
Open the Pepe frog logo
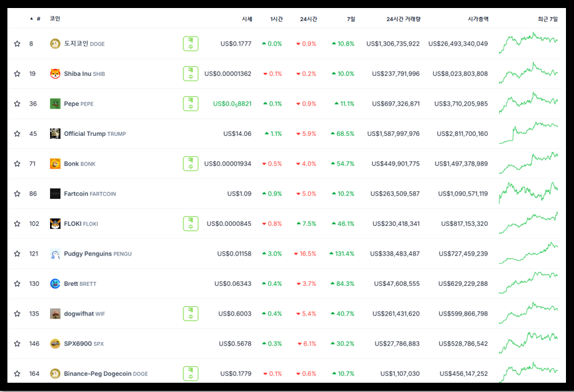tap(55, 104)
